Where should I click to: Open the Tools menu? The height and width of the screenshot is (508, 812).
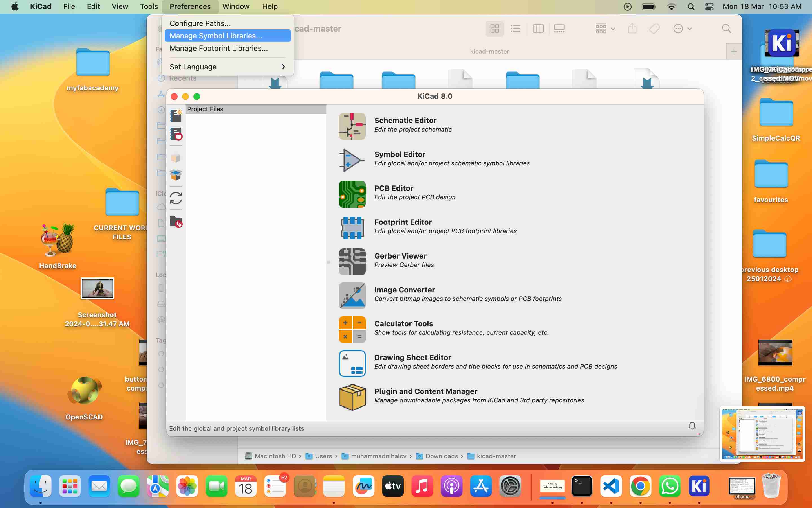click(149, 6)
